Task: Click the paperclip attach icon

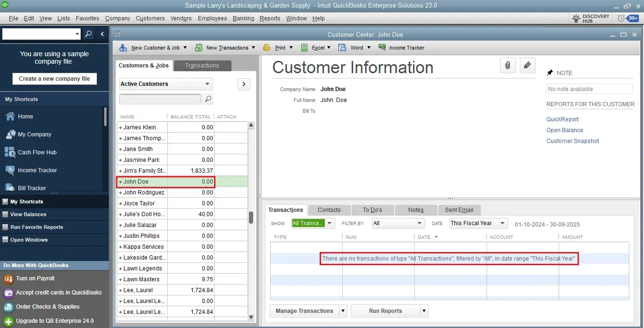Action: tap(508, 66)
